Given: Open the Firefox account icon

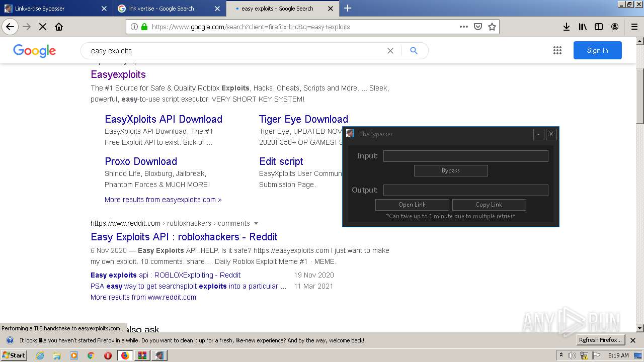Looking at the screenshot, I should [615, 27].
